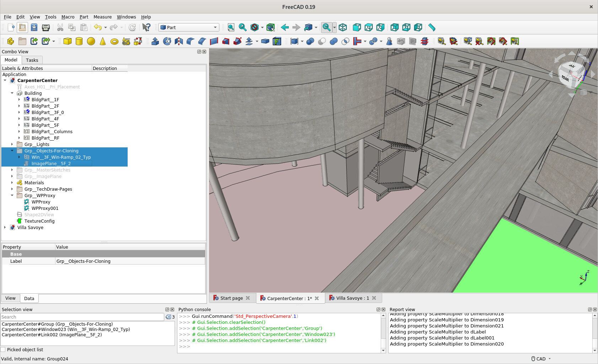Click the Check geometry icon
The height and width of the screenshot is (364, 598).
tap(389, 41)
